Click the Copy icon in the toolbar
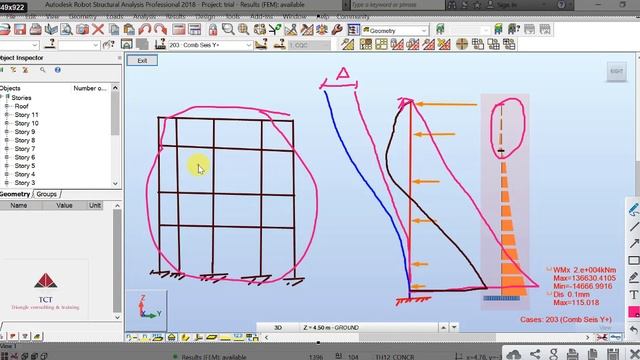 [x=114, y=29]
